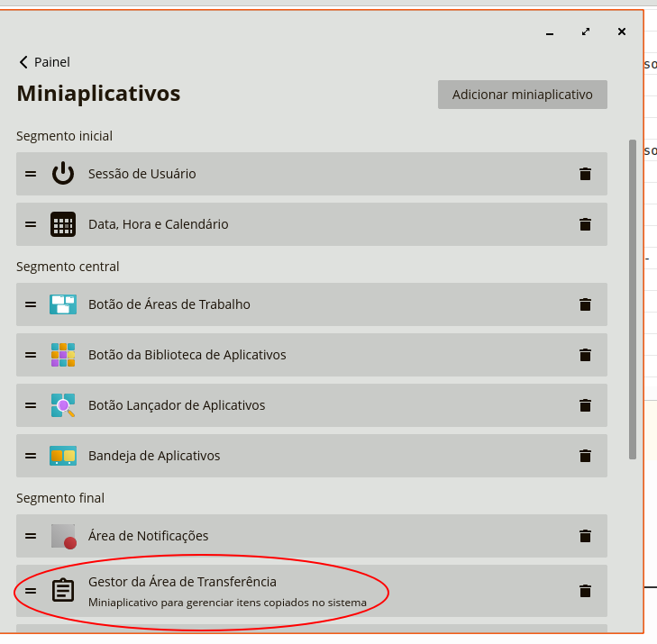Delete Área de Notificações applet
Image resolution: width=657 pixels, height=644 pixels.
pos(585,536)
